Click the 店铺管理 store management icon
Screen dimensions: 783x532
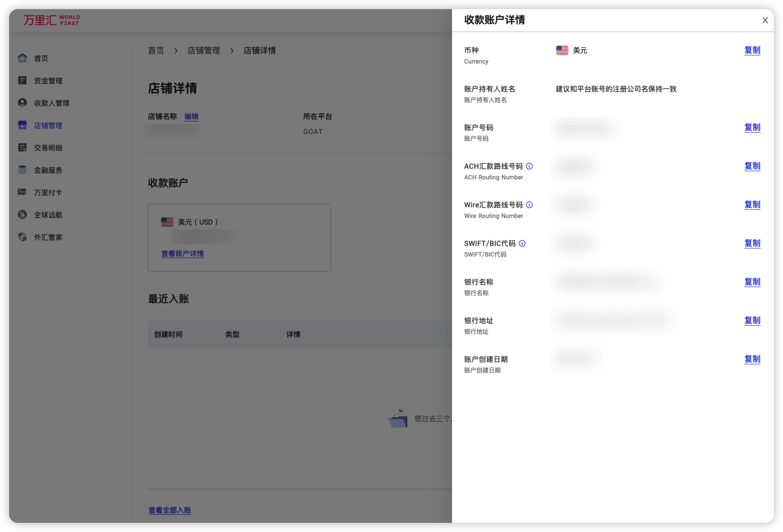point(22,125)
